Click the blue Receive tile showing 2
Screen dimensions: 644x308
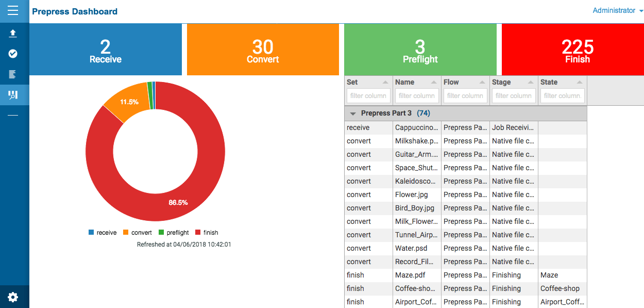pos(106,50)
